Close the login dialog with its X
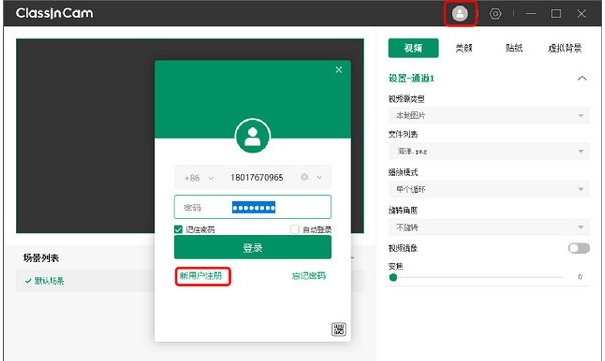The image size is (605, 361). (x=339, y=70)
